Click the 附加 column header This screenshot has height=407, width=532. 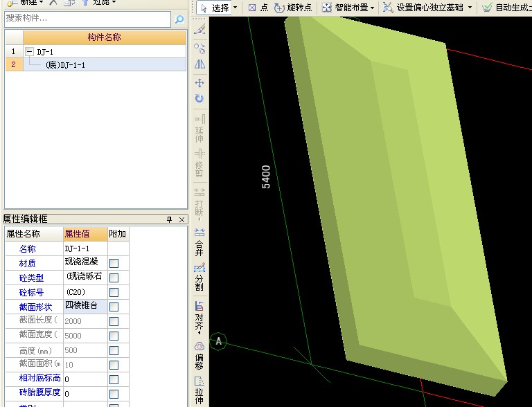point(118,234)
